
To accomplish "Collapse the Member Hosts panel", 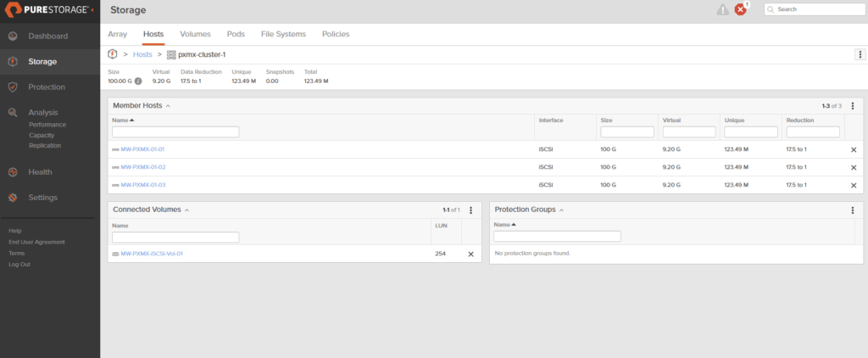I will click(168, 106).
